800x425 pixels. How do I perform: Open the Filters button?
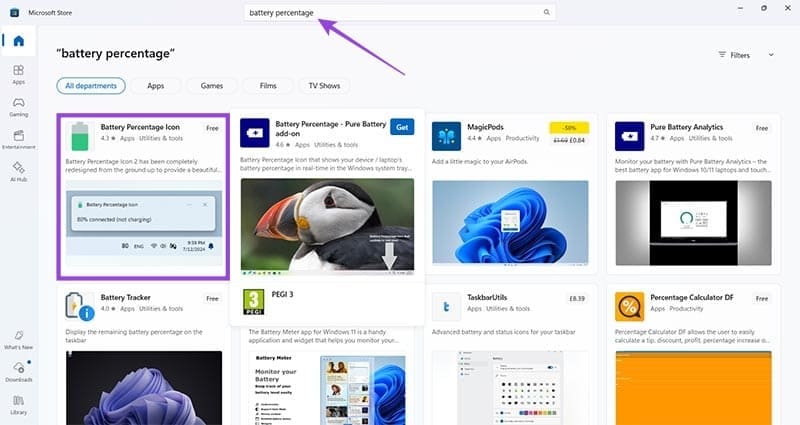[x=735, y=55]
